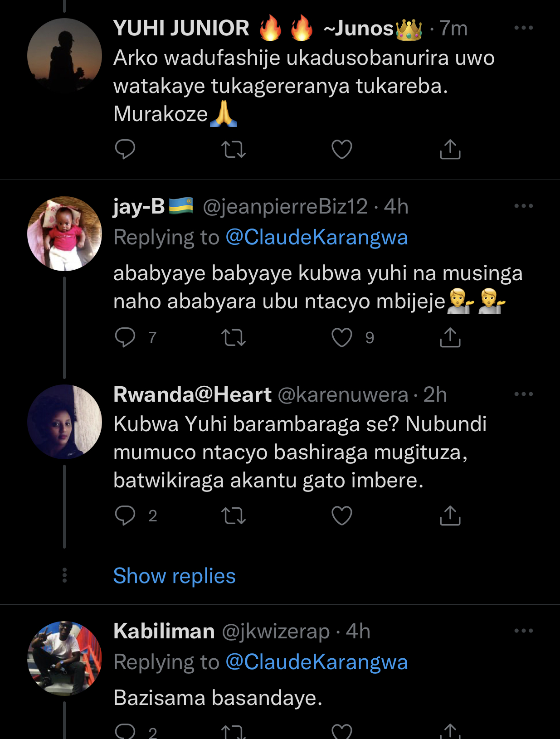The image size is (560, 739).
Task: Open Kabiliman's profile picture
Action: 64,658
